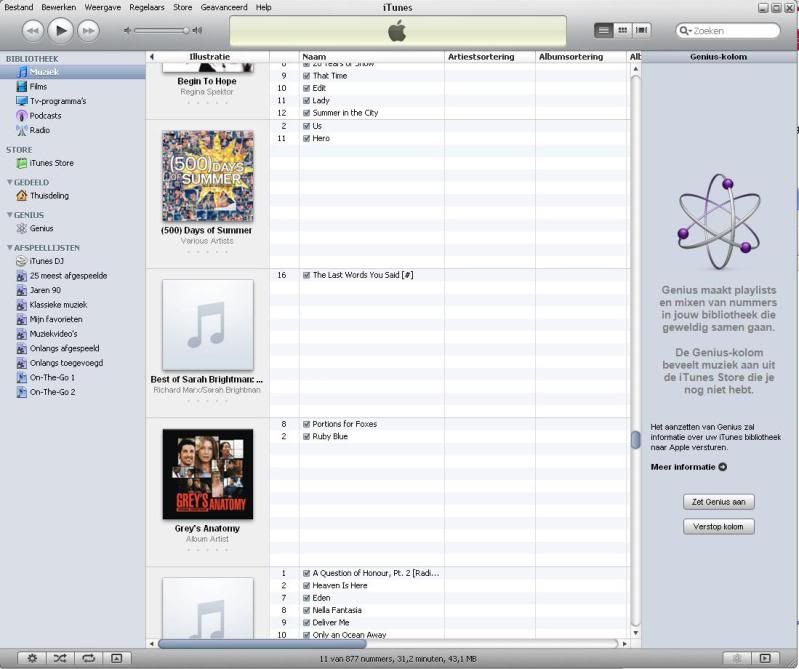799x669 pixels.
Task: Click the horizontal scrollbar thumb
Action: click(262, 644)
